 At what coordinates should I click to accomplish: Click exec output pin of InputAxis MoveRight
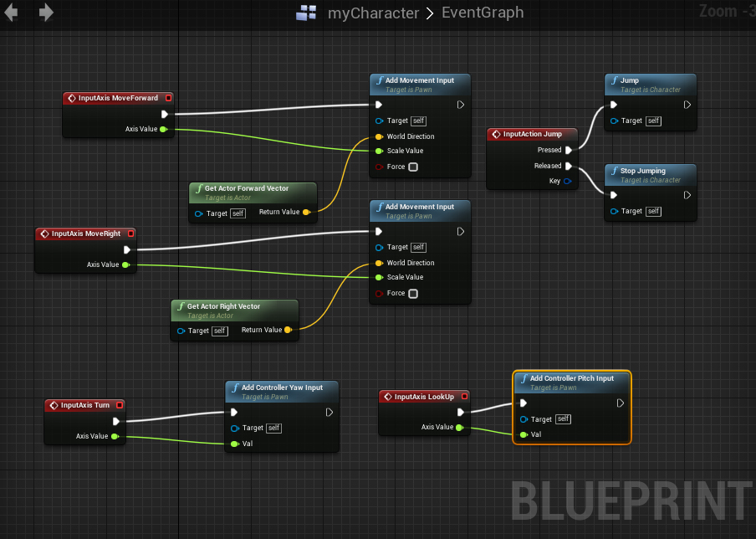coord(127,249)
